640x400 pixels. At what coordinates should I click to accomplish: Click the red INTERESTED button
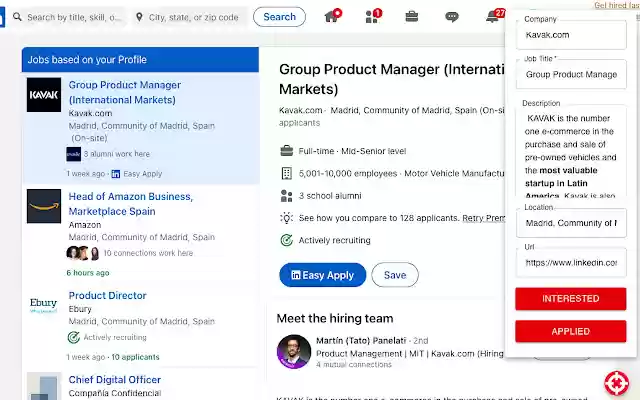[x=570, y=299]
